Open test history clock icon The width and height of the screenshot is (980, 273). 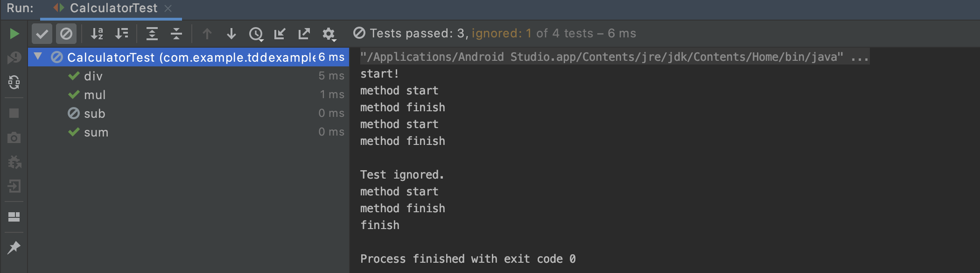pyautogui.click(x=256, y=34)
